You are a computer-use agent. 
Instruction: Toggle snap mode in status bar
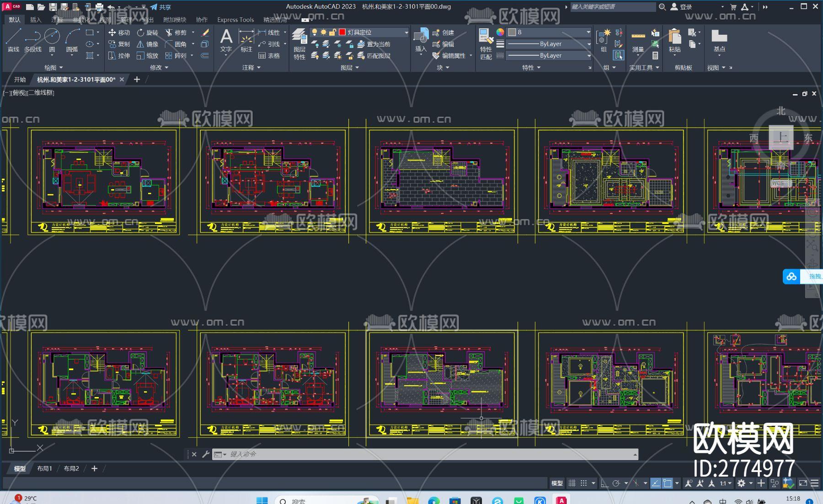583,483
